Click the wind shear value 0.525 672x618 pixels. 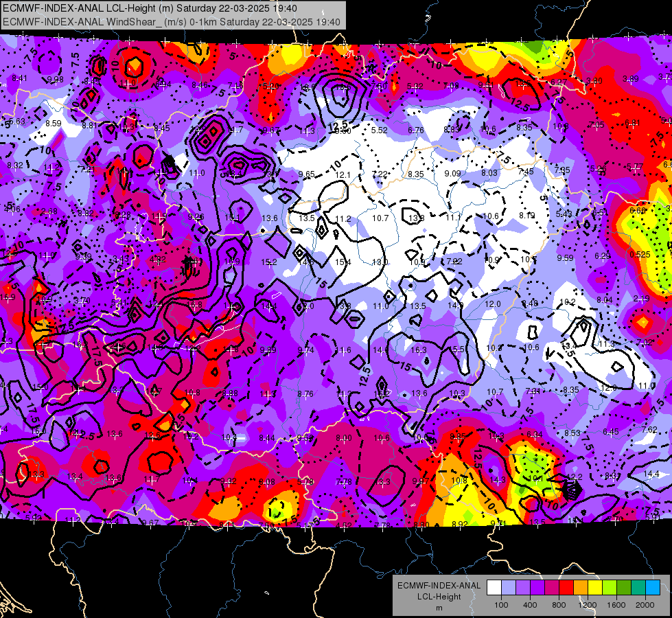coord(640,254)
